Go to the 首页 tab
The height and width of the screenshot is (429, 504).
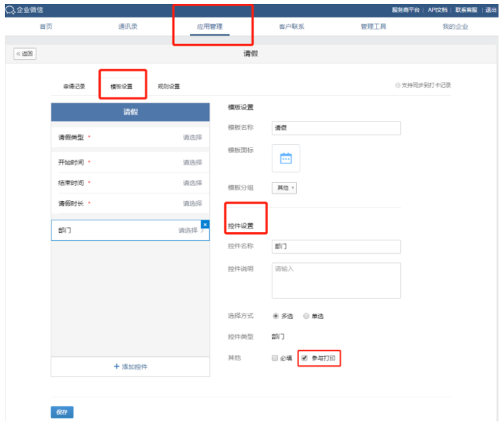tap(46, 26)
